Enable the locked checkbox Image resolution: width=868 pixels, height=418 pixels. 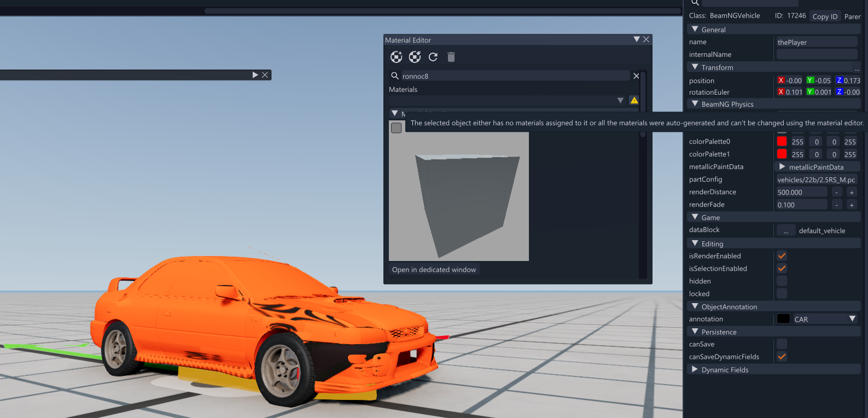tap(782, 293)
